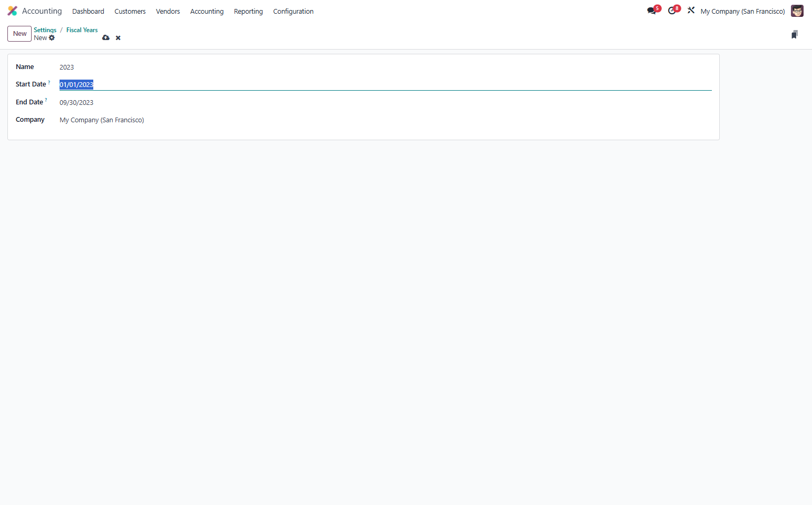Show the End Date help tooltip mark
The image size is (812, 505).
coord(46,100)
